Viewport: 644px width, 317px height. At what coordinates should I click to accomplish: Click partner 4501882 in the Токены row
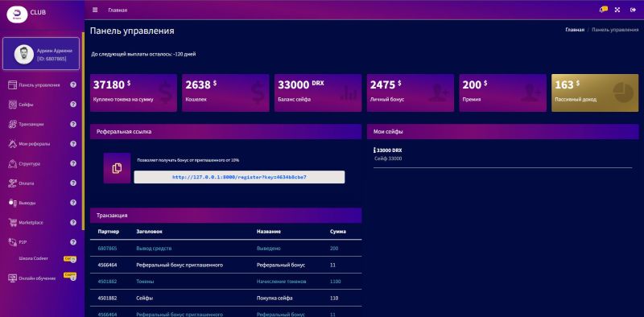(107, 282)
